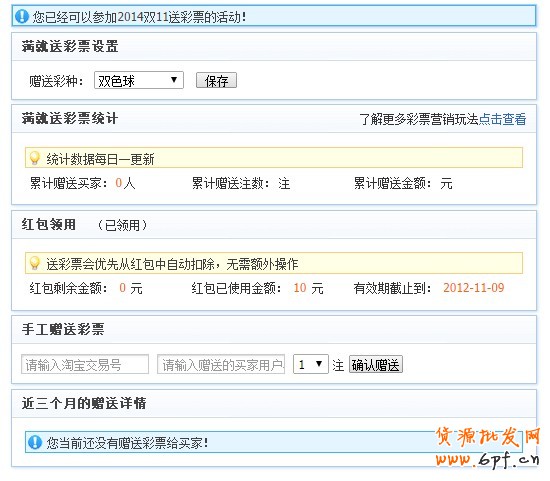Click the lightbulb icon beside 统计数据每日一更新
The height and width of the screenshot is (481, 550).
pos(35,158)
